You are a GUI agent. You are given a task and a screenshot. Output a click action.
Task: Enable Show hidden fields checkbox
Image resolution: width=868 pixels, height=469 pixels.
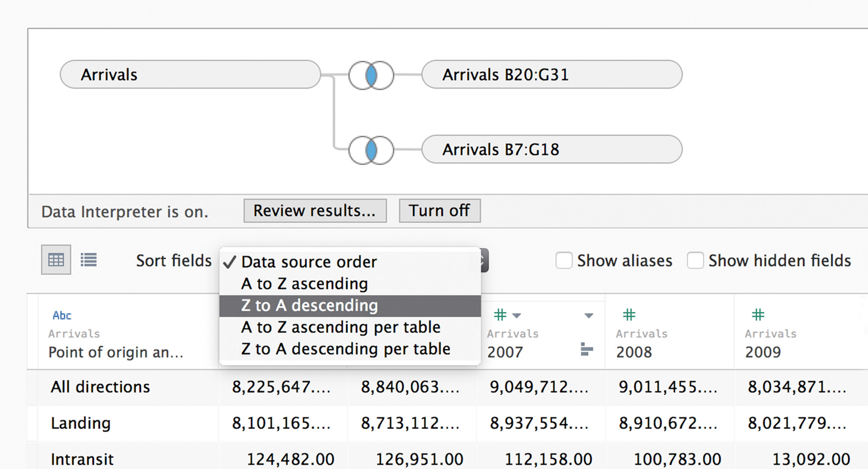tap(695, 260)
